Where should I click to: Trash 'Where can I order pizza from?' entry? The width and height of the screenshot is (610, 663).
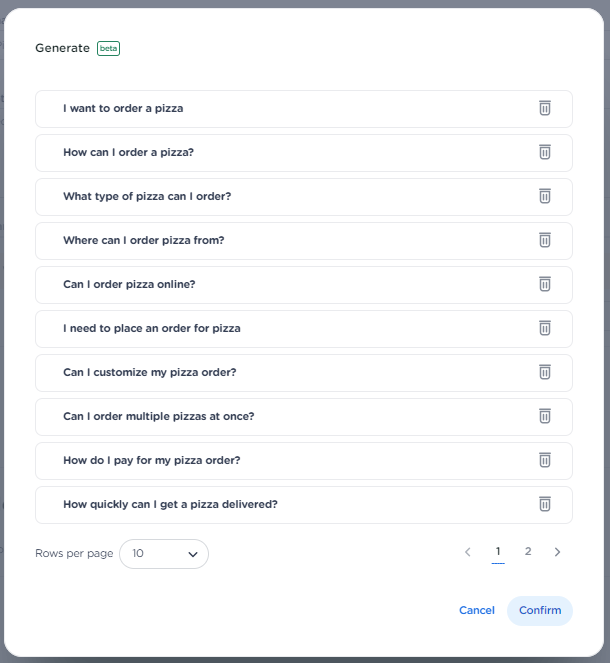[x=545, y=240]
